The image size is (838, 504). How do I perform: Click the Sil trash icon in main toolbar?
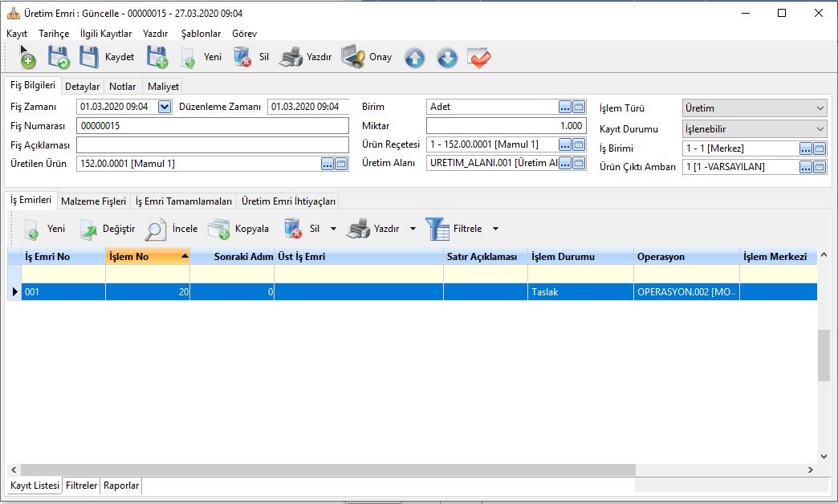pyautogui.click(x=242, y=57)
